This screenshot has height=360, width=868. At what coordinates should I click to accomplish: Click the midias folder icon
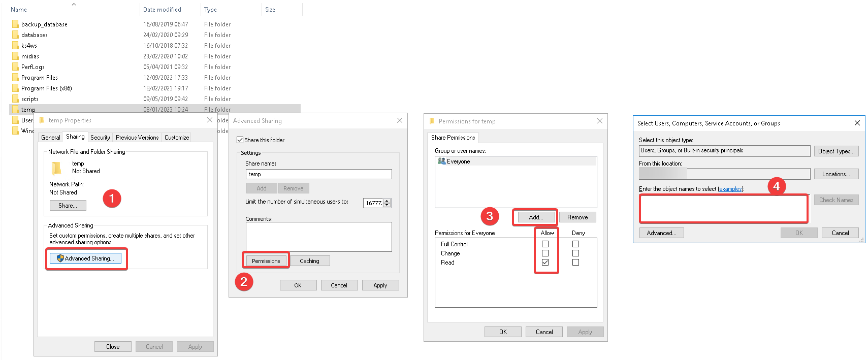[x=15, y=56]
